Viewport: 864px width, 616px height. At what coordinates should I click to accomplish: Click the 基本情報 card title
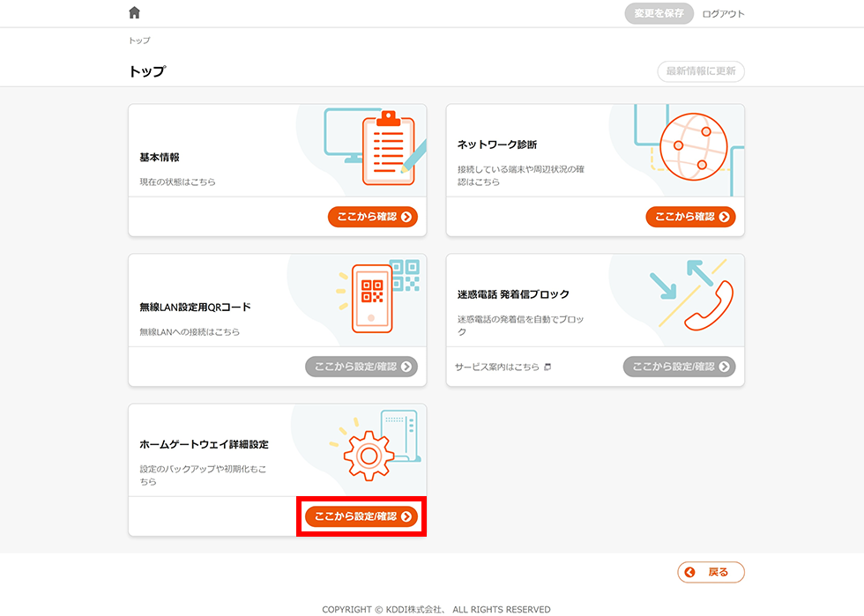tap(160, 157)
